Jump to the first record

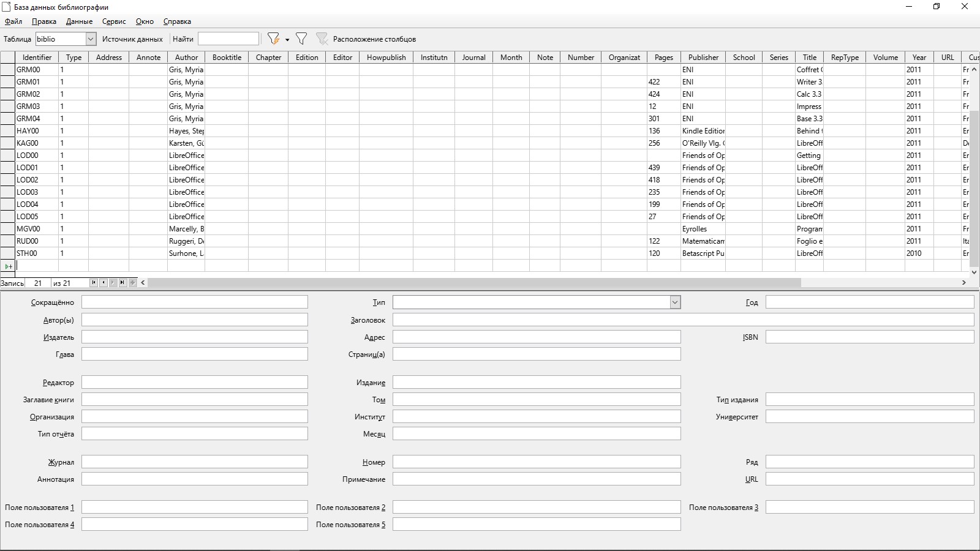coord(94,283)
